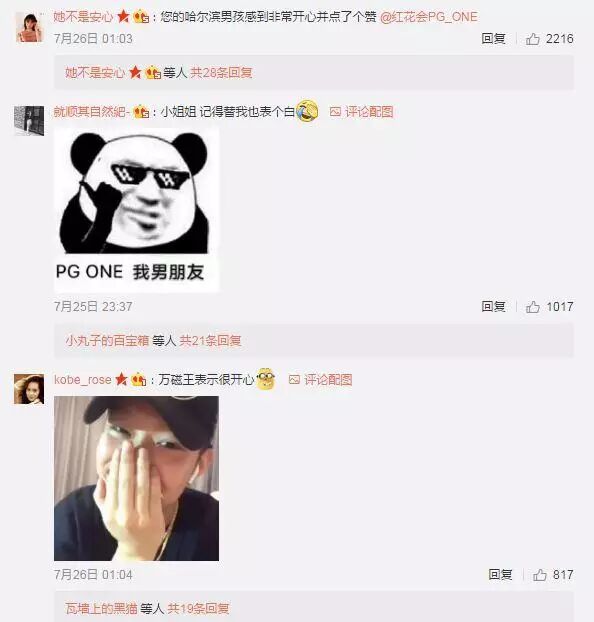Screen dimensions: 594x622
Task: Open the red star badge beside kobe_rose
Action: pyautogui.click(x=121, y=380)
